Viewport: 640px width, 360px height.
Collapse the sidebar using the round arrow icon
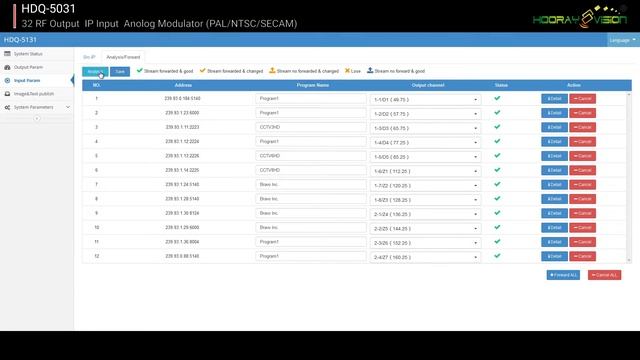(37, 118)
